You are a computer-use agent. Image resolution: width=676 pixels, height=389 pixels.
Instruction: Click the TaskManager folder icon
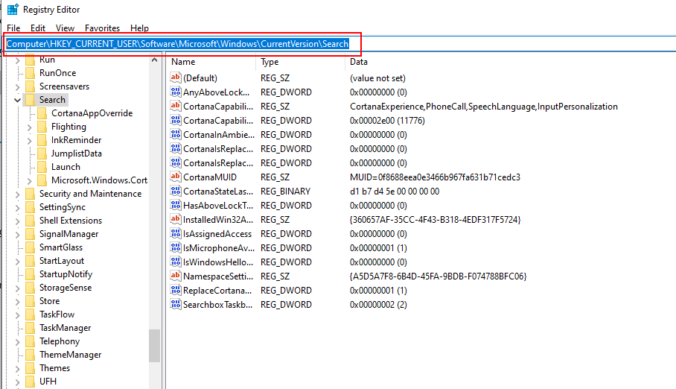[x=30, y=327]
